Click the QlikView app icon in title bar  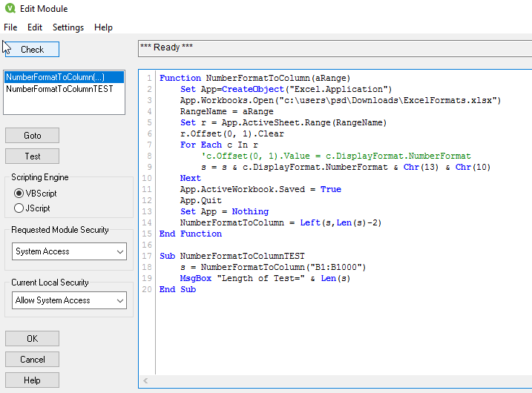(x=10, y=9)
